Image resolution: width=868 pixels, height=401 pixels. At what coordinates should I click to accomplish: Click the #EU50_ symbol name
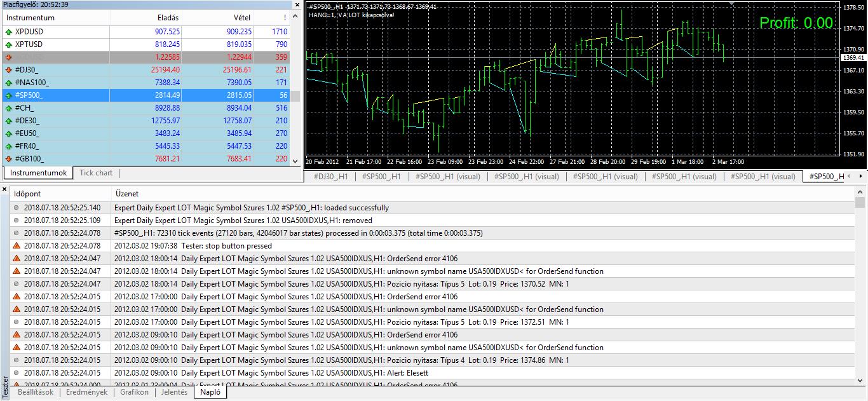tap(27, 133)
